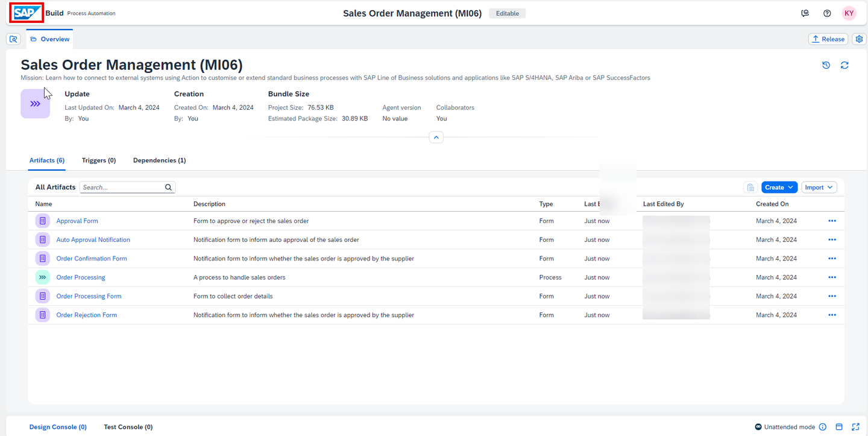868x436 pixels.
Task: Refresh the project overview
Action: coord(844,65)
